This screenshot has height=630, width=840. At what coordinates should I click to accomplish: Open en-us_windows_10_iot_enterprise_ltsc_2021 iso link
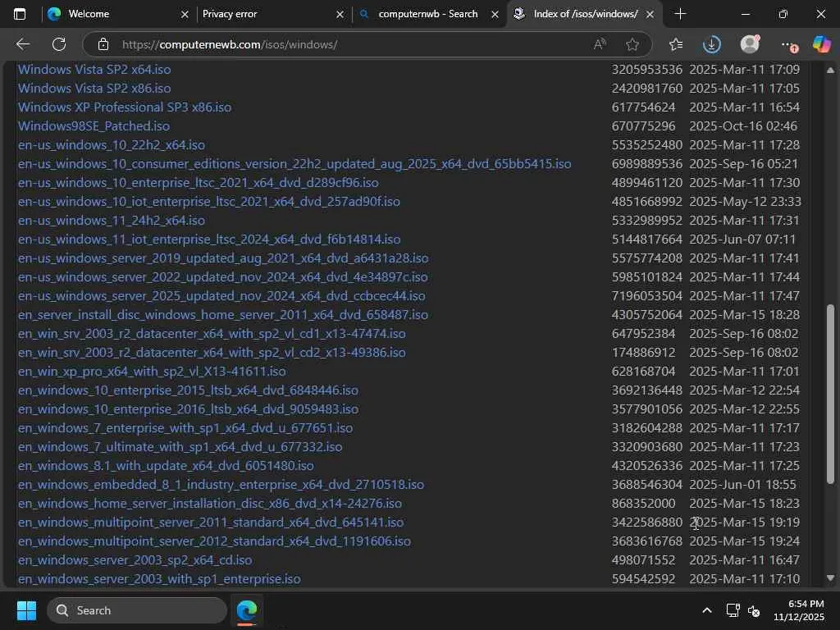(209, 202)
